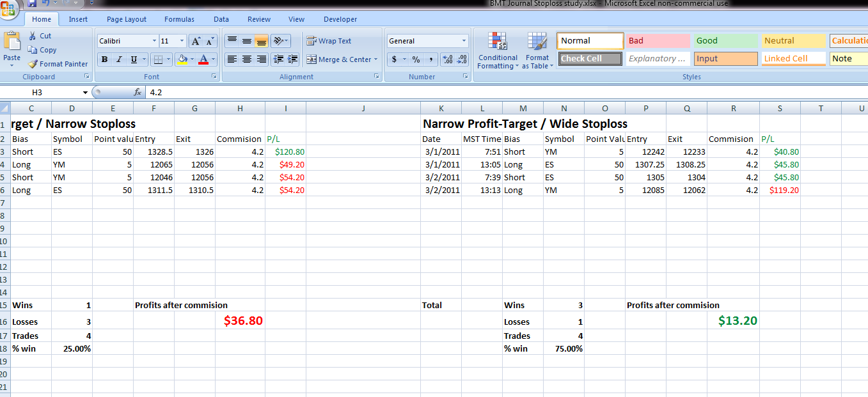Open the font color dropdown arrow

tap(212, 59)
